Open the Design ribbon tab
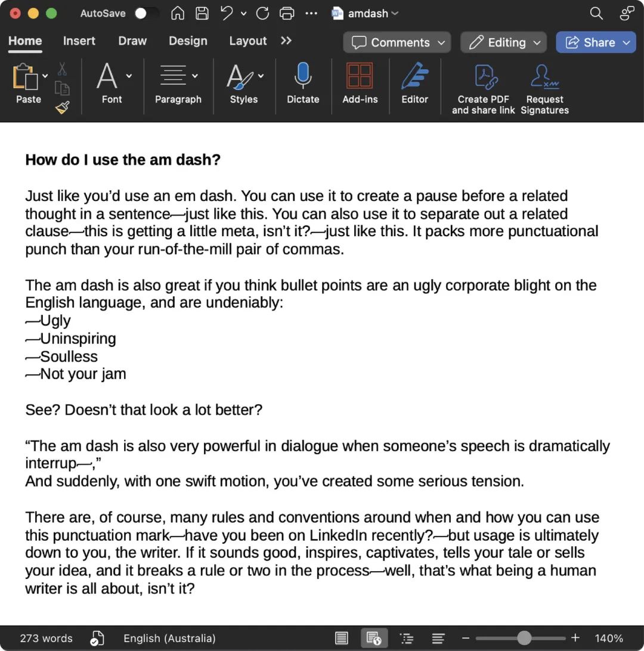 [188, 41]
